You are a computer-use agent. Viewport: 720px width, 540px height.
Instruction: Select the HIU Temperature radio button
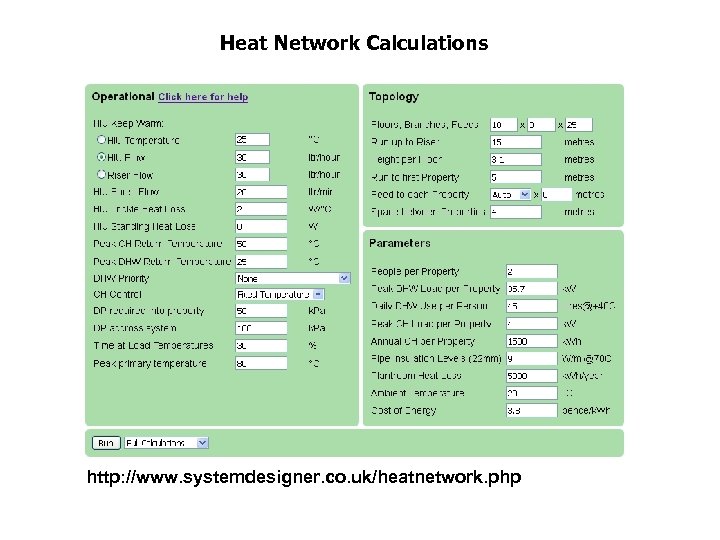pos(101,139)
